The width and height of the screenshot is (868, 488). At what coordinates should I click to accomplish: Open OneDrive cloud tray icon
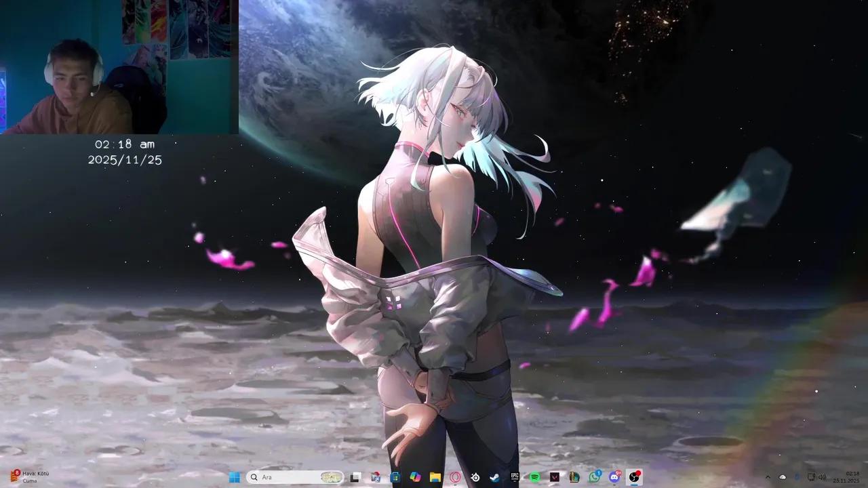coord(783,477)
